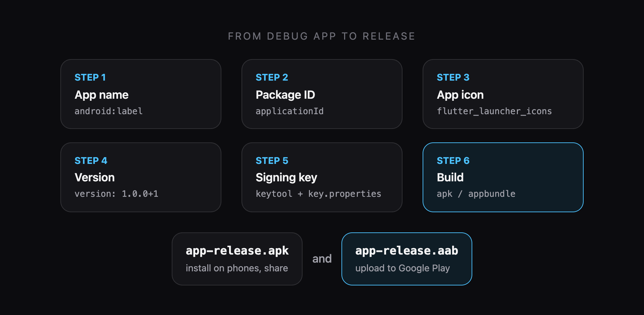
Task: Click the 'STEP 5' label
Action: pyautogui.click(x=272, y=161)
